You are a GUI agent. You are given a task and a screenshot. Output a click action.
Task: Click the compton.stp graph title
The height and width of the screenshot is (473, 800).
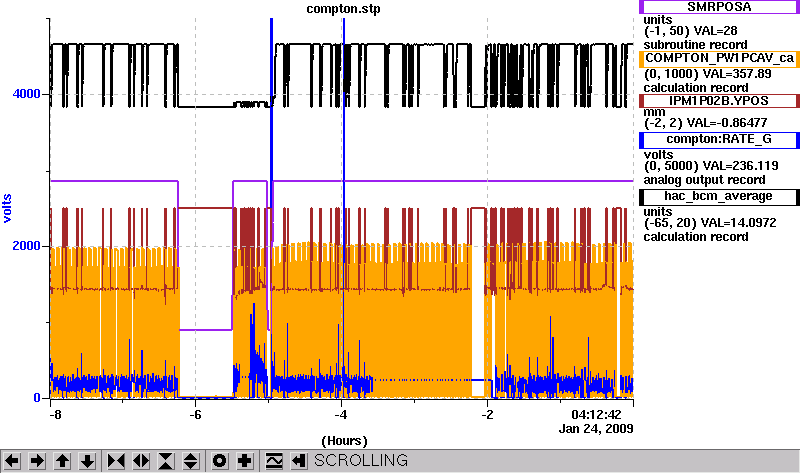tap(343, 9)
